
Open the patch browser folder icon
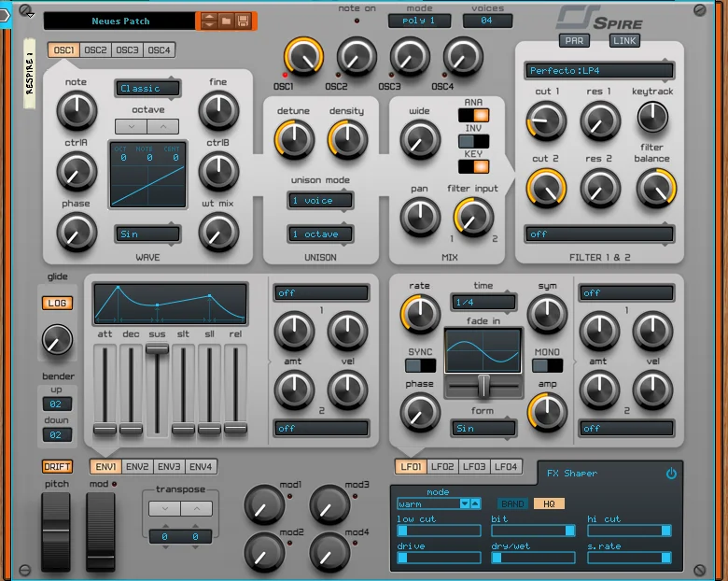[226, 21]
